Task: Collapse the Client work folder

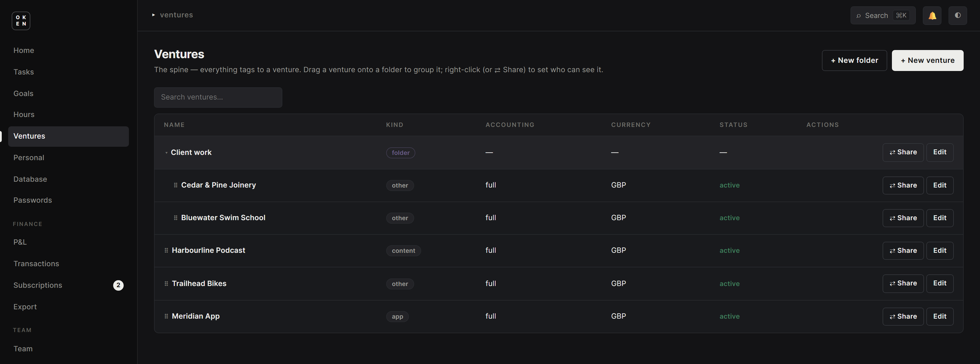Action: [x=166, y=153]
